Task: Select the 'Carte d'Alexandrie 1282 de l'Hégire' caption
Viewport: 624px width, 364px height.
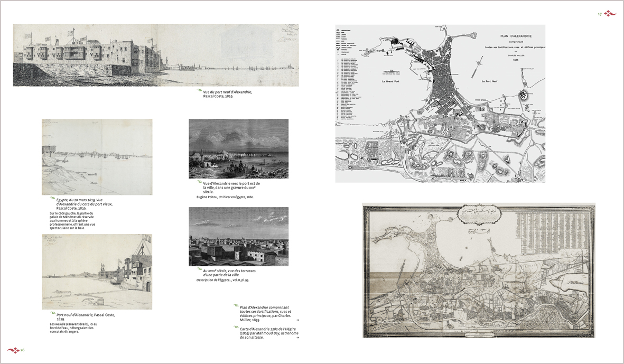Action: point(269,333)
